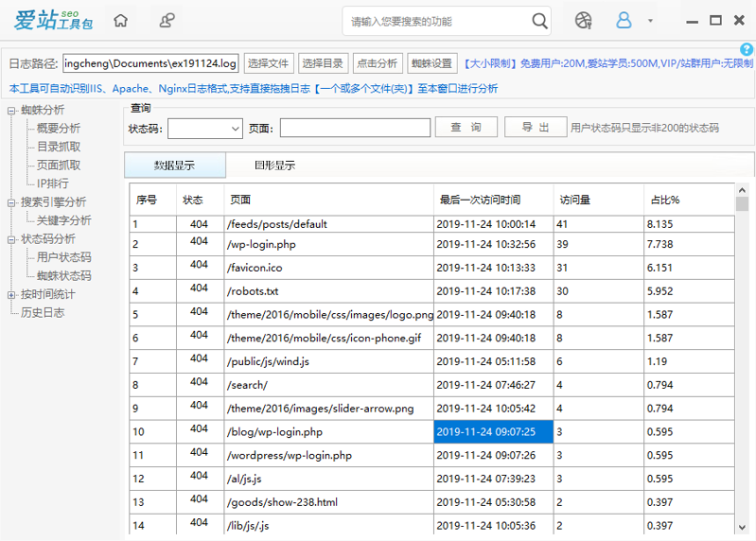
Task: Click the 选择文件 button
Action: click(x=268, y=63)
